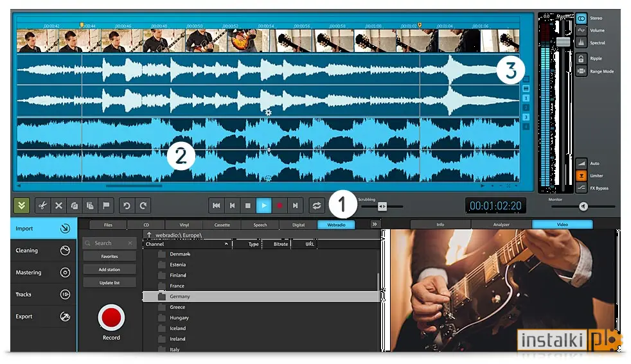The height and width of the screenshot is (364, 631).
Task: Select the Germany folder row
Action: point(261,297)
